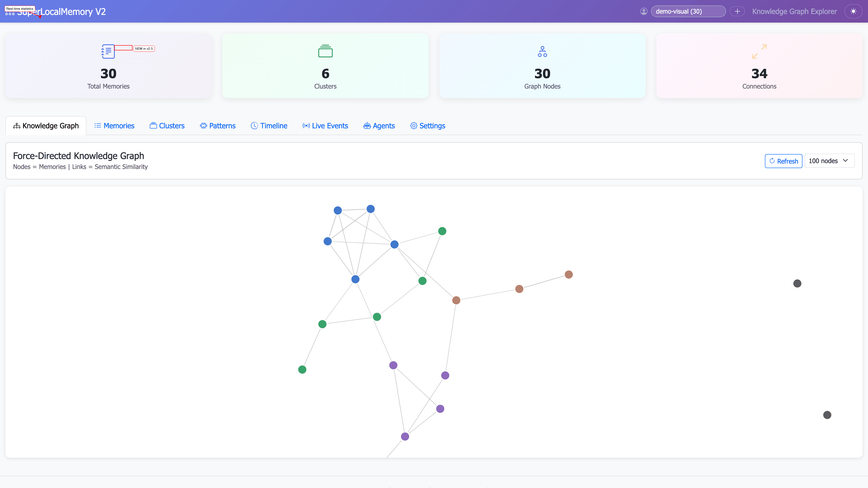868x488 pixels.
Task: Click the Timeline clock icon
Action: click(x=255, y=125)
